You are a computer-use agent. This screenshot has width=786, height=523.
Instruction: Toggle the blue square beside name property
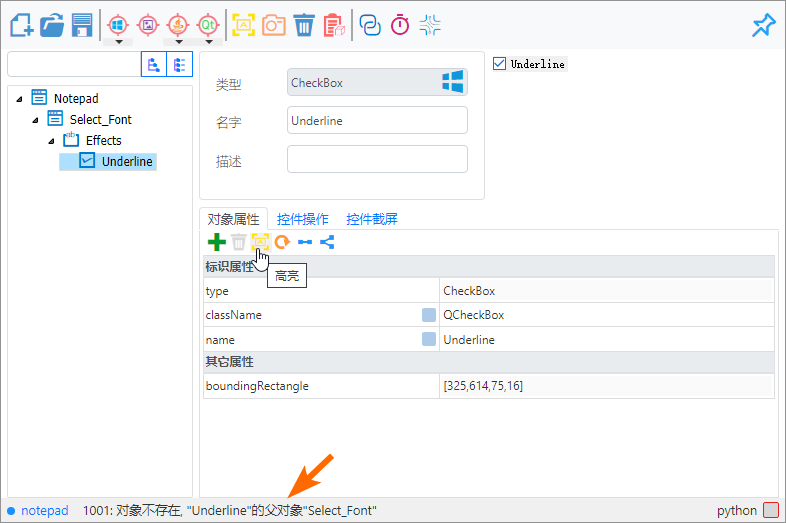coord(429,339)
